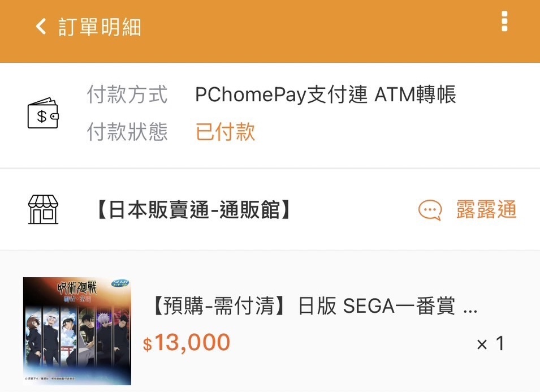The height and width of the screenshot is (392, 540).
Task: Tap the storefront shop icon
Action: tap(43, 209)
